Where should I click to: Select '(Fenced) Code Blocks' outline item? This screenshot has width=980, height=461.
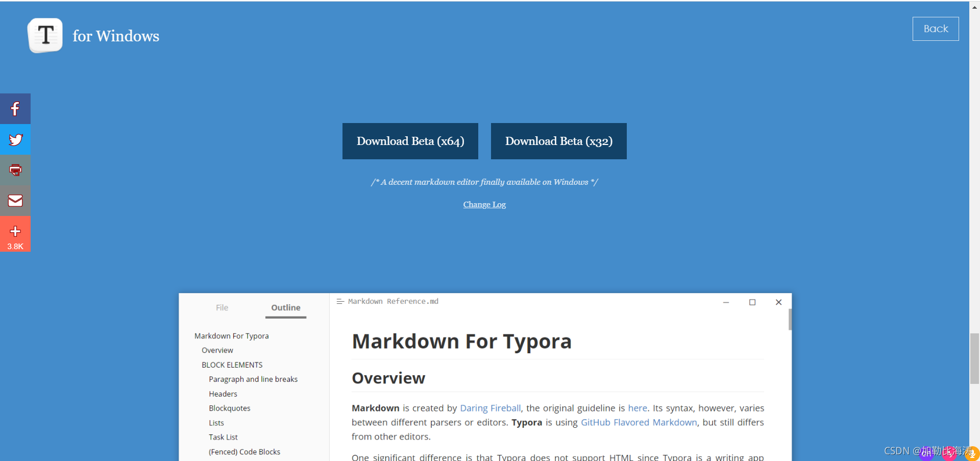244,452
